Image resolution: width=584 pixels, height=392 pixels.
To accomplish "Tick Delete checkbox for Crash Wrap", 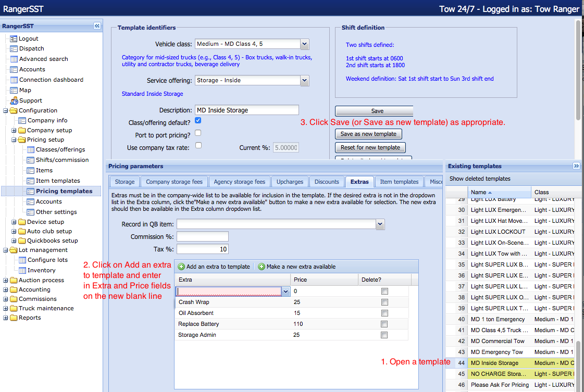I will coord(384,302).
